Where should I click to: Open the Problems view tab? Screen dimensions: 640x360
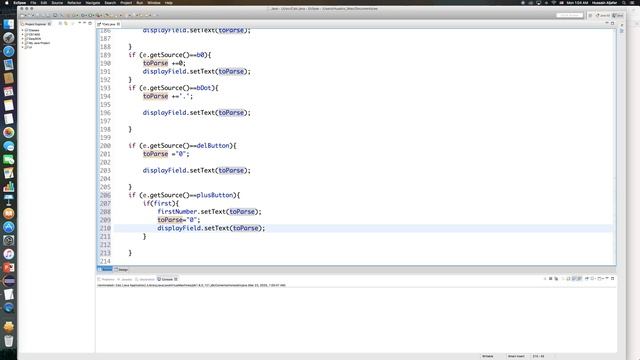pyautogui.click(x=107, y=279)
